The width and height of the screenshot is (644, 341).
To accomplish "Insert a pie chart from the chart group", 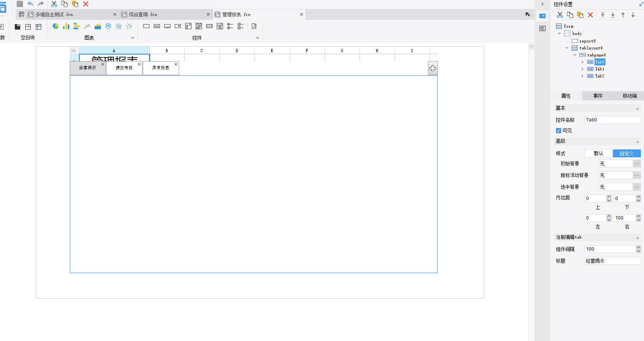I will click(x=56, y=26).
